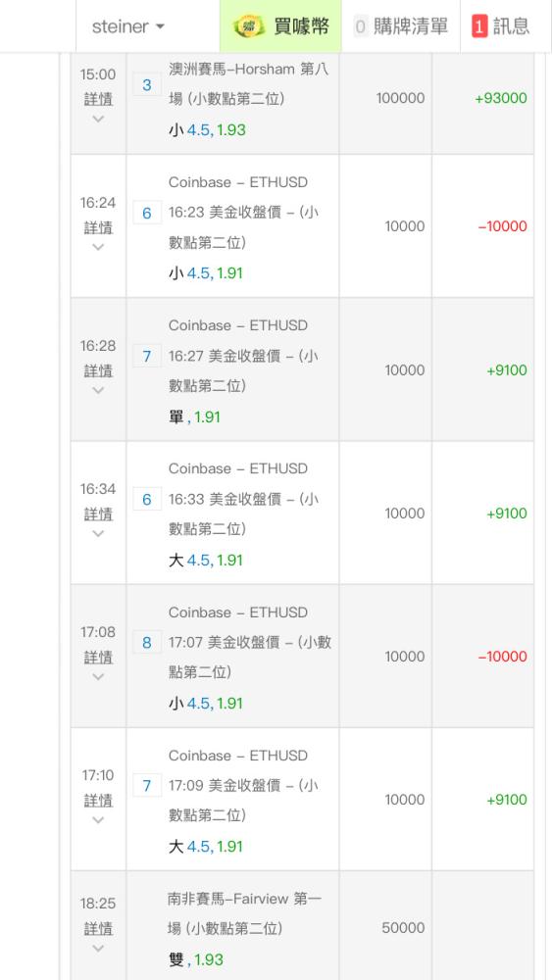Expand details chevron under 16:24 entry
552x980 pixels.
[98, 247]
